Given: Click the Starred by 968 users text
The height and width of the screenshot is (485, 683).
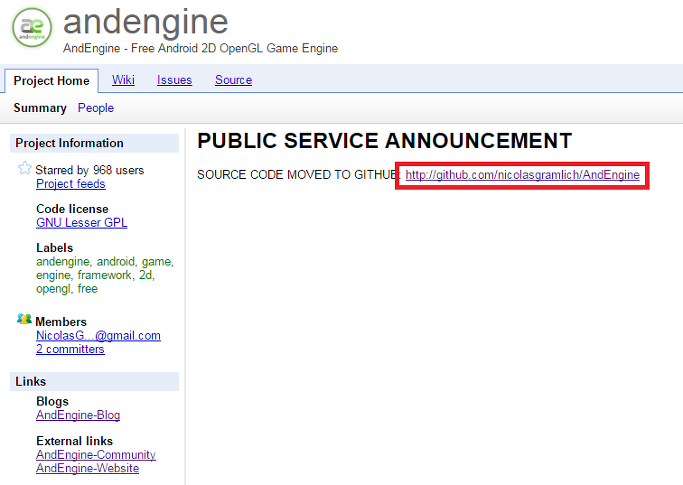Looking at the screenshot, I should pos(89,170).
